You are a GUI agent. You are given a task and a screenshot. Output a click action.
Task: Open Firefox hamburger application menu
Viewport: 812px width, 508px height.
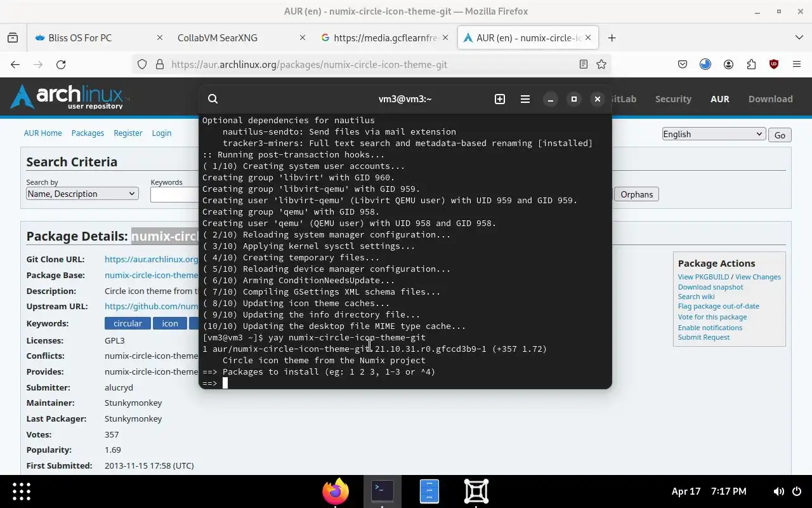pyautogui.click(x=797, y=64)
